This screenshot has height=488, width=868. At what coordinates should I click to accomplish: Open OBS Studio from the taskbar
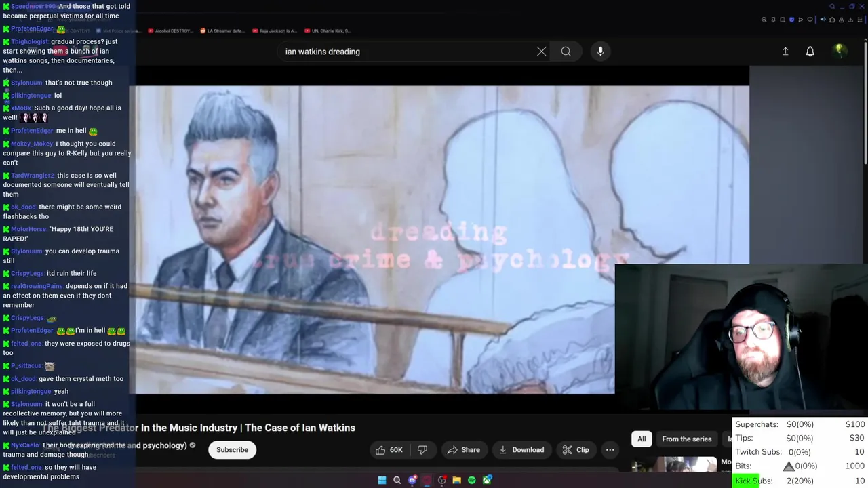click(441, 480)
